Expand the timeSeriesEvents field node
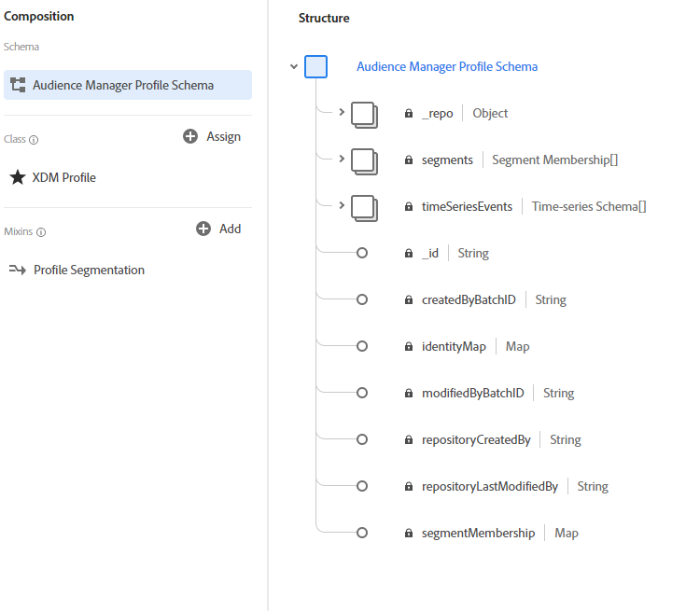This screenshot has height=611, width=700. (342, 206)
